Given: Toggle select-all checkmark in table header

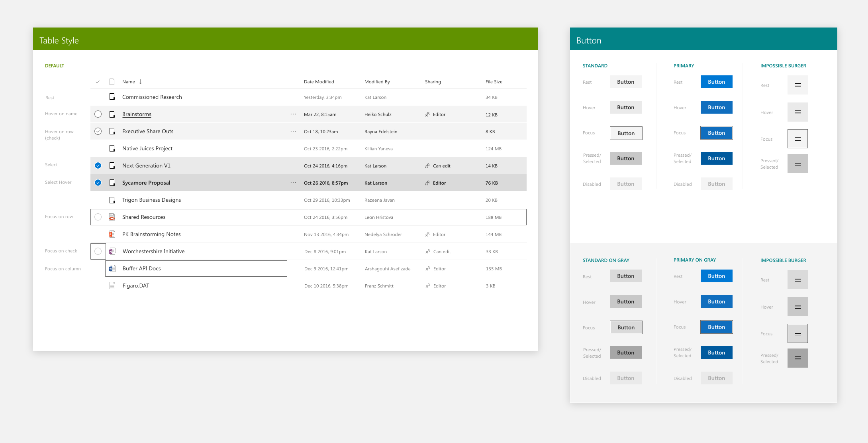Looking at the screenshot, I should click(x=98, y=82).
